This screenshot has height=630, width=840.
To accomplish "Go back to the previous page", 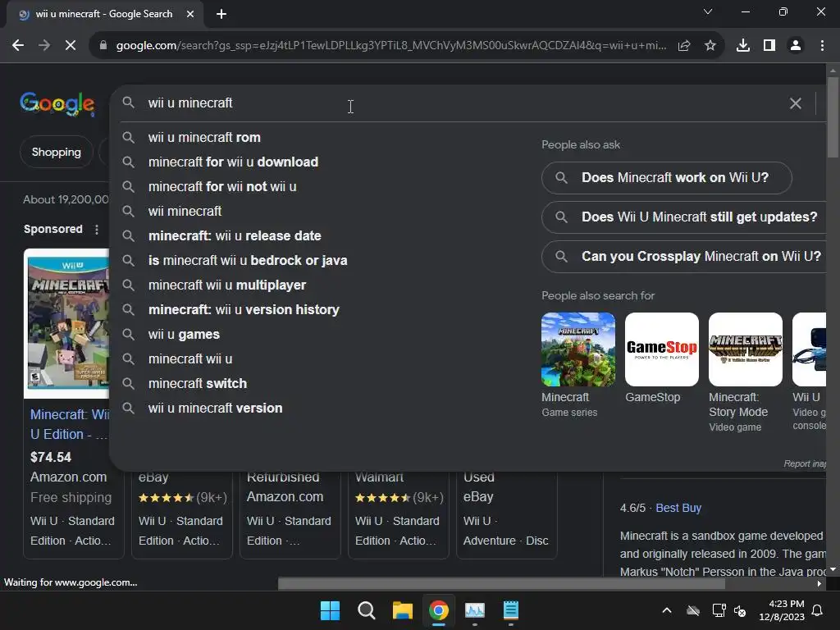I will click(x=18, y=46).
